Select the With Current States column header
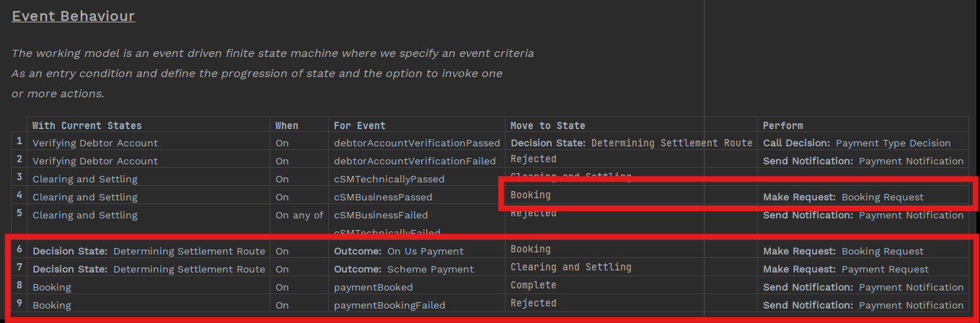The image size is (980, 323). tap(87, 125)
